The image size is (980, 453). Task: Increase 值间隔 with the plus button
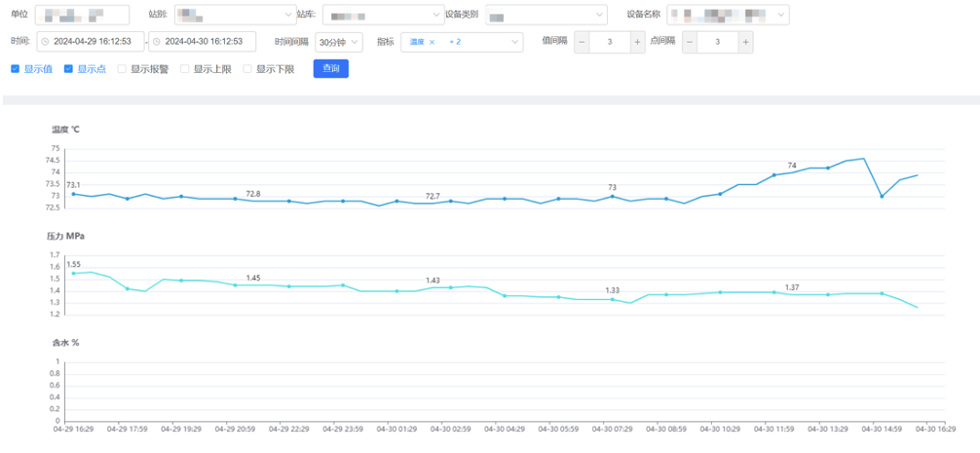[637, 42]
